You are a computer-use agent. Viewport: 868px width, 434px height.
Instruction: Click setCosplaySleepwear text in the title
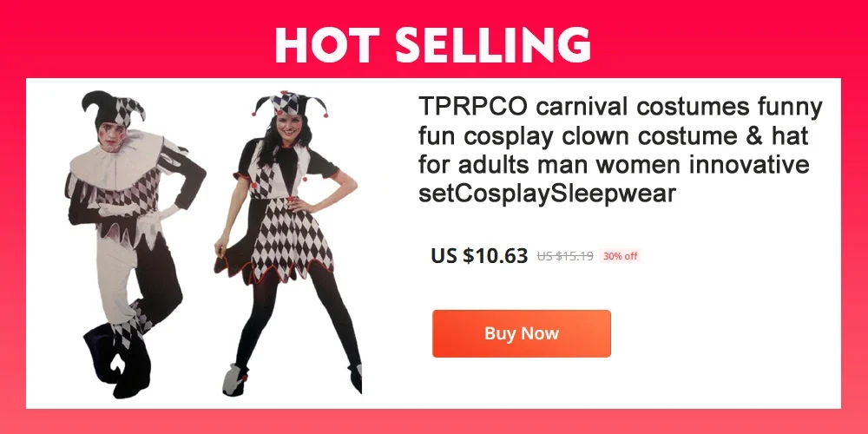pos(547,194)
